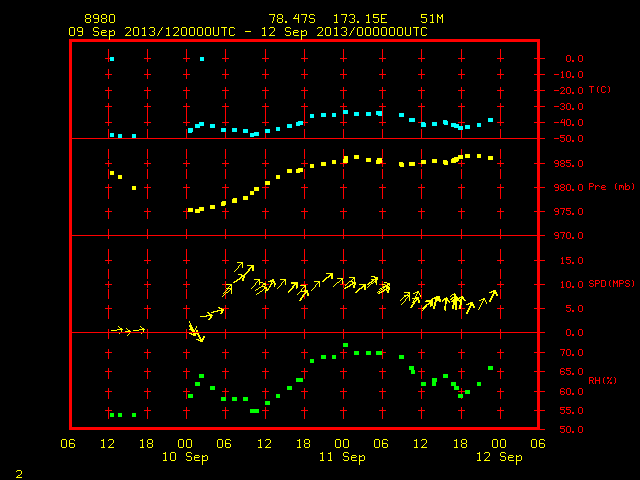Click the page number 2 at bottom left

[x=19, y=474]
